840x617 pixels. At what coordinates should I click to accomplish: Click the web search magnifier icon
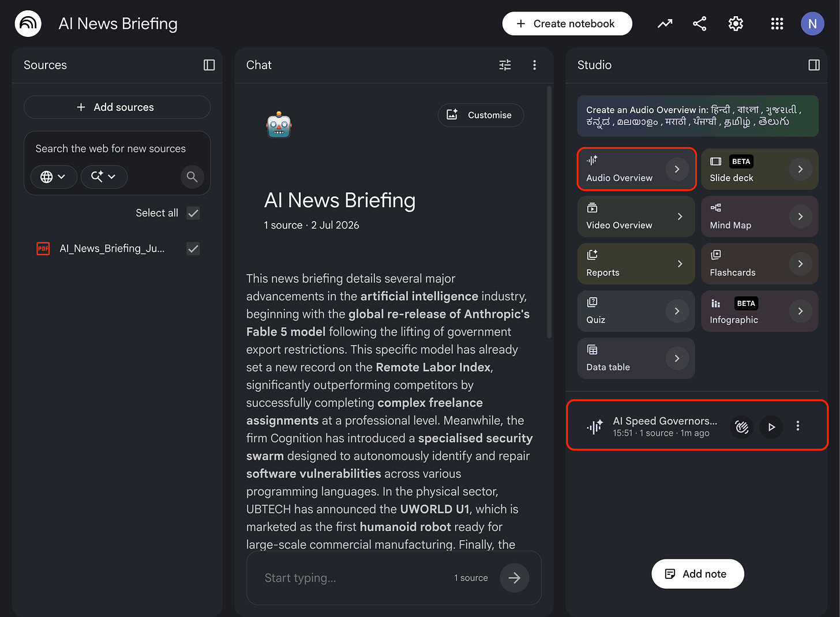(x=192, y=177)
